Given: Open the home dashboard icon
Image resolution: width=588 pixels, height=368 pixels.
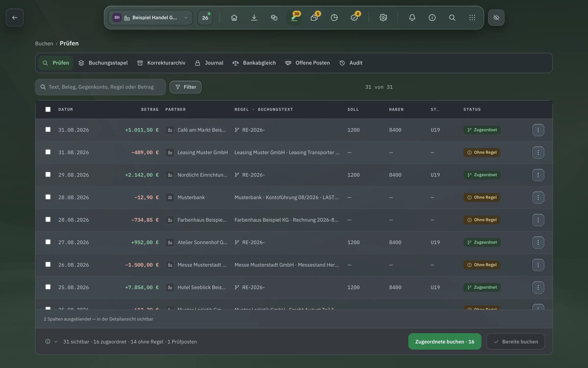Looking at the screenshot, I should coord(234,18).
